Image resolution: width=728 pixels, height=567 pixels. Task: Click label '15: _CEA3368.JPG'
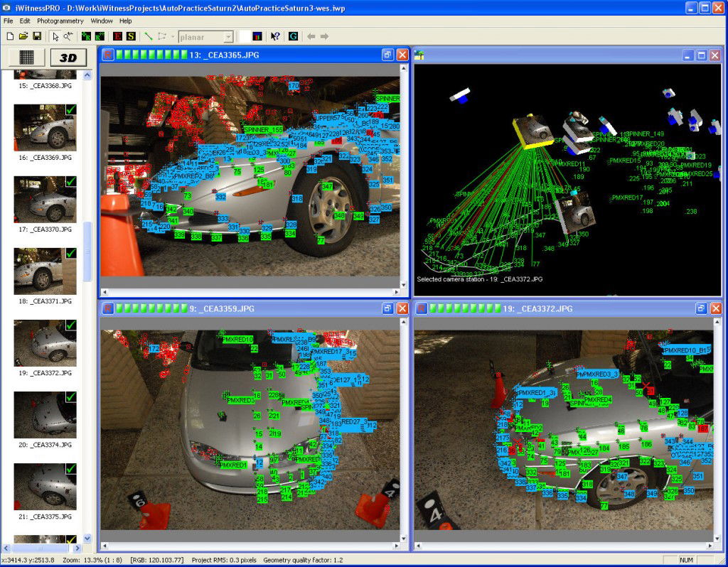tap(45, 86)
